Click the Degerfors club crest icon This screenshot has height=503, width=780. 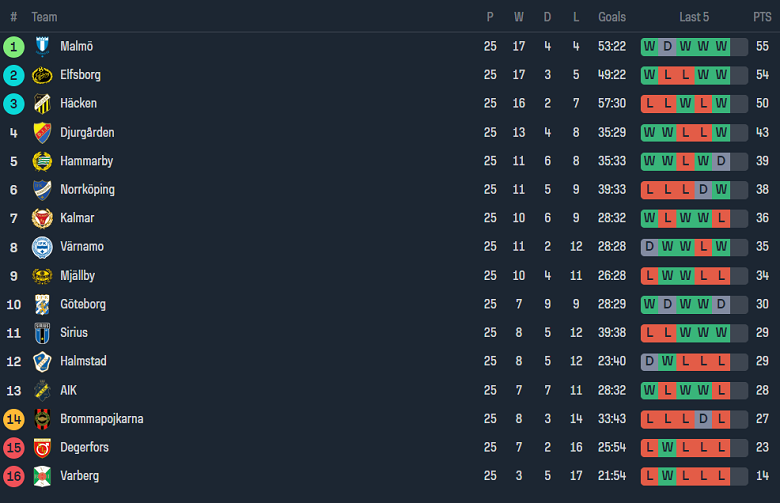coord(42,447)
